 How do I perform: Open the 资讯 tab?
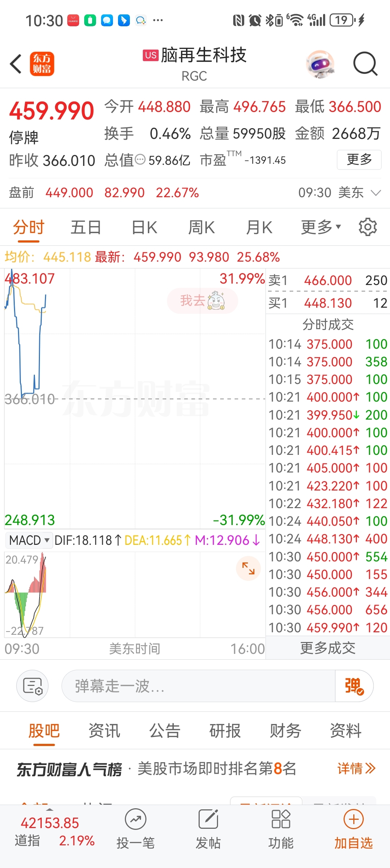click(x=104, y=731)
